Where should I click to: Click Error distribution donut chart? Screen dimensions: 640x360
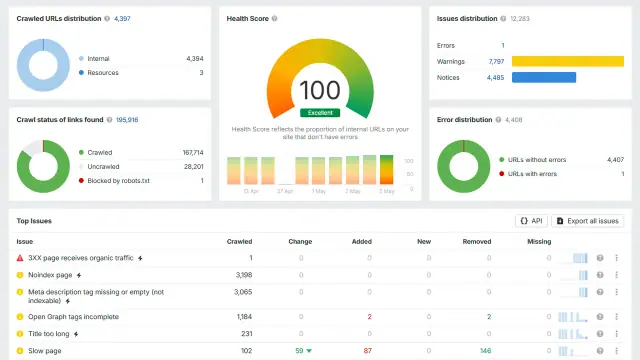(x=463, y=166)
